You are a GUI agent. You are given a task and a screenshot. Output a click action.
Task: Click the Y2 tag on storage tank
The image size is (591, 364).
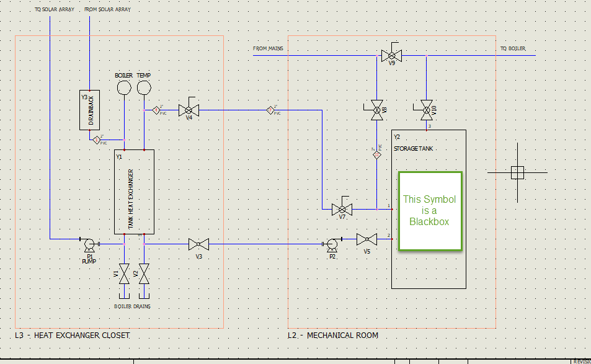[x=397, y=137]
